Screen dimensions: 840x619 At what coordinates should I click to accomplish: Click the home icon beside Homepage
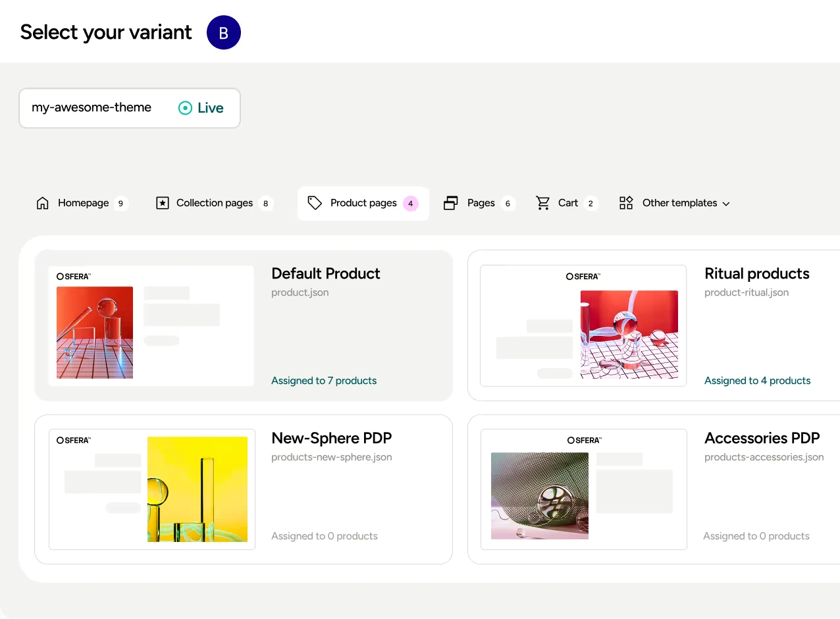pyautogui.click(x=43, y=203)
